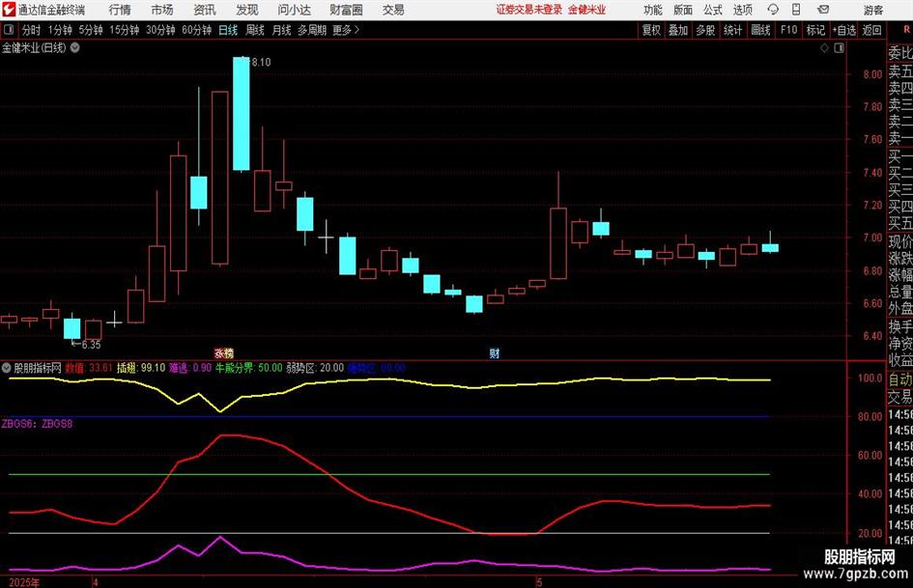Screen dimensions: 913x588
Task: Click the 统计 button
Action: (x=732, y=30)
